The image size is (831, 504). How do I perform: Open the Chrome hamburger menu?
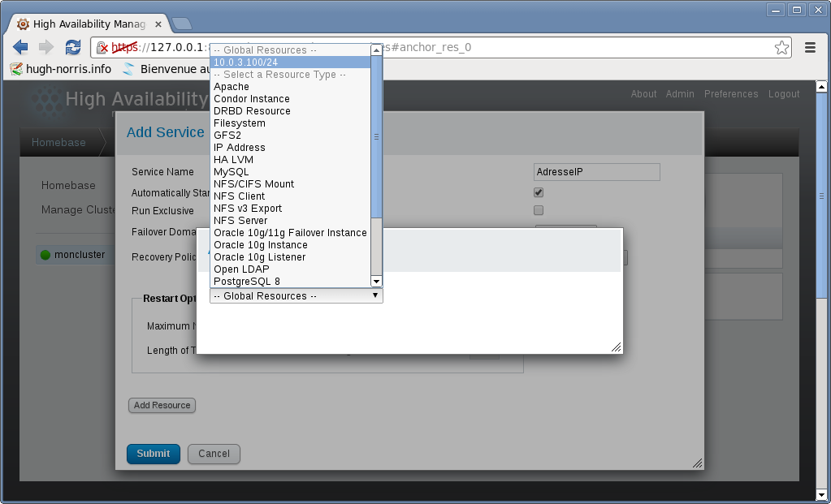tap(810, 48)
